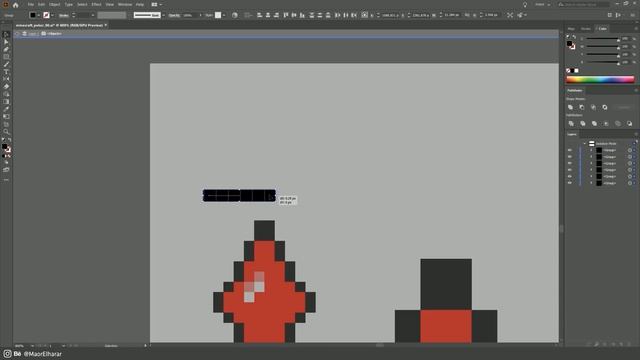The height and width of the screenshot is (360, 640).
Task: Click lightbulb Discover icon
Action: 525,4
